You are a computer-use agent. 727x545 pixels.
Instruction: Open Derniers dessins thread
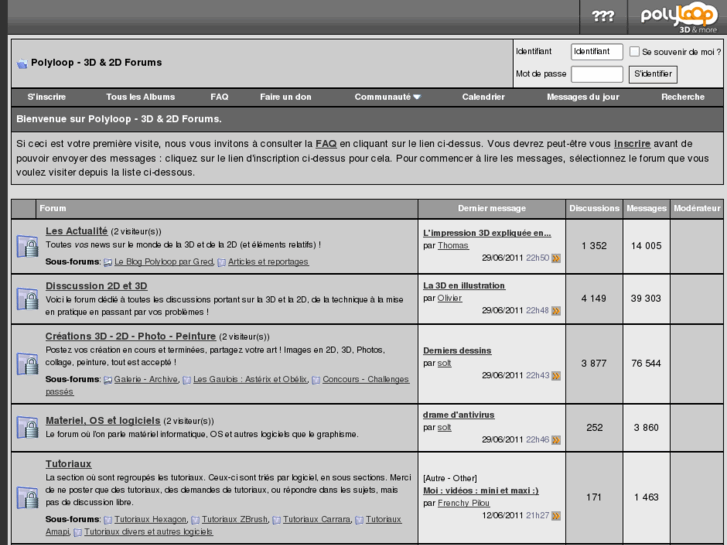457,351
